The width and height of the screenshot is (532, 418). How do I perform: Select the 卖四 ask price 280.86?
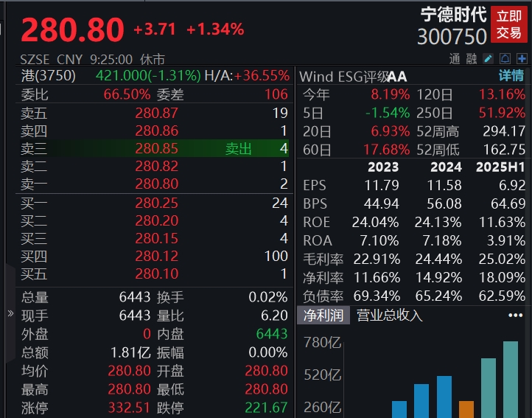[x=156, y=130]
